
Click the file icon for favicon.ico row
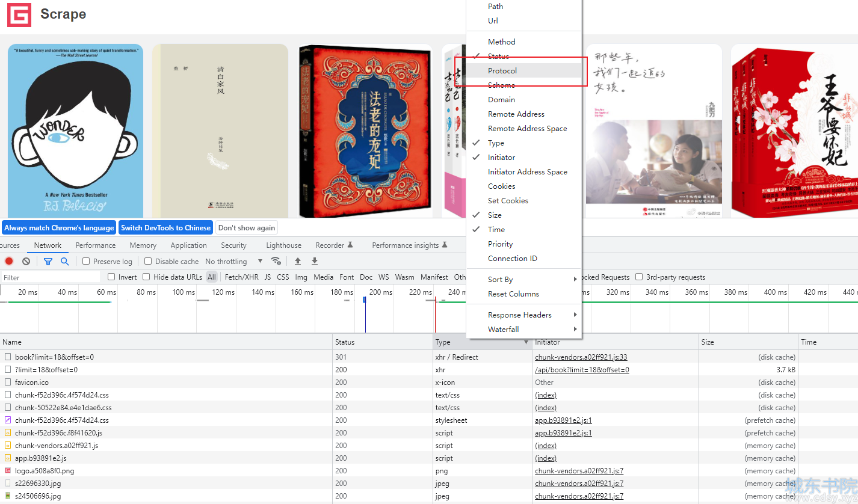click(8, 382)
